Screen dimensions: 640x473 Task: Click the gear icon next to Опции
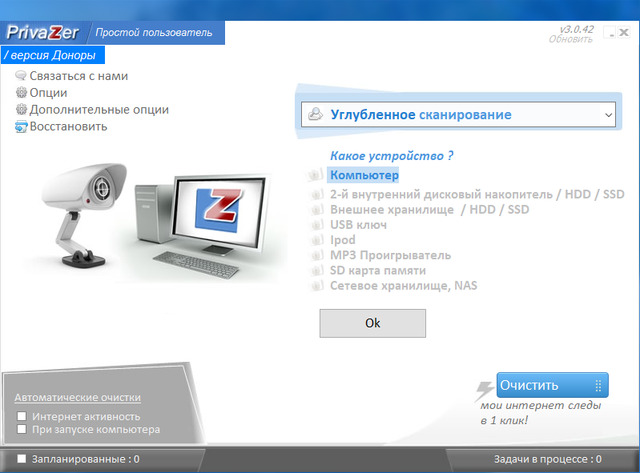coord(21,93)
